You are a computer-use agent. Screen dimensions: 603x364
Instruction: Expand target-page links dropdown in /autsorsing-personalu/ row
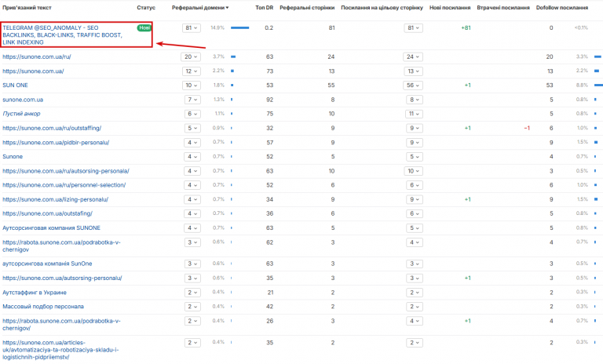click(415, 278)
